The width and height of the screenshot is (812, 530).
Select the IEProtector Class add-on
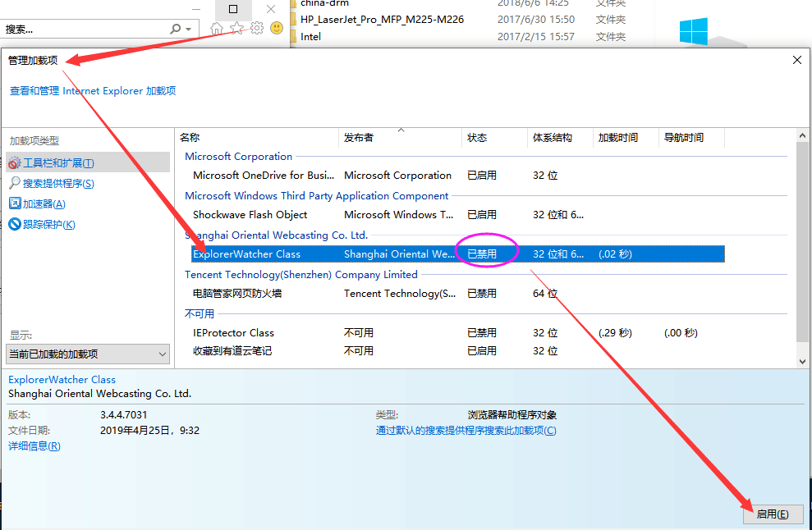click(233, 333)
